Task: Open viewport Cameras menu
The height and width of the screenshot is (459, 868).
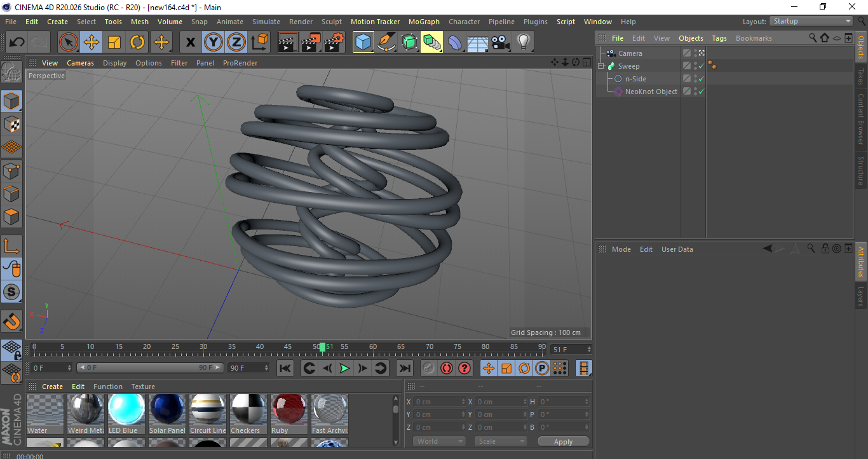Action: pyautogui.click(x=80, y=63)
